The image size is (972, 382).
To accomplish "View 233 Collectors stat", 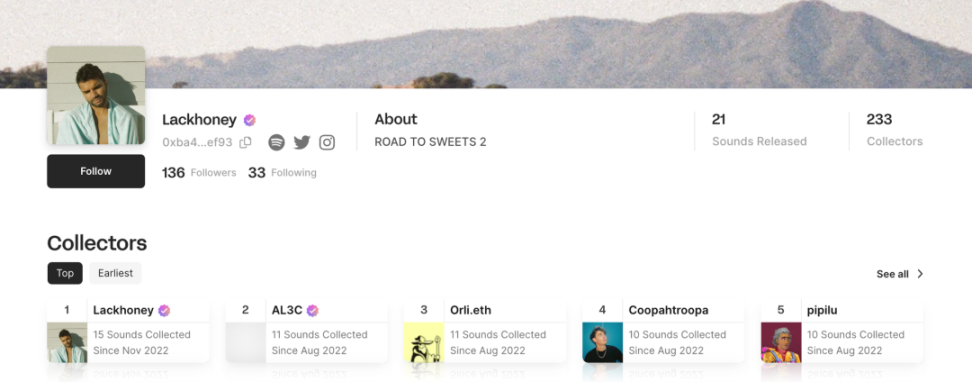I will [x=895, y=130].
